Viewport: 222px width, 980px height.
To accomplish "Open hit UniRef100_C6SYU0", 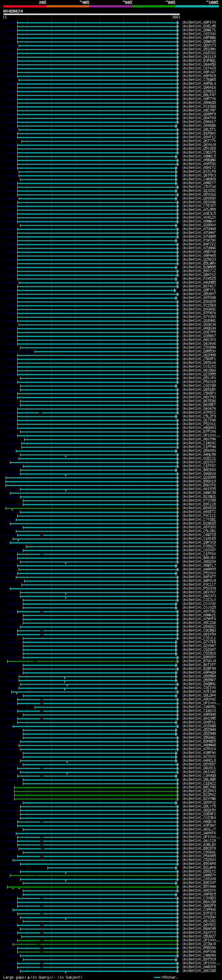I will 199,34.
